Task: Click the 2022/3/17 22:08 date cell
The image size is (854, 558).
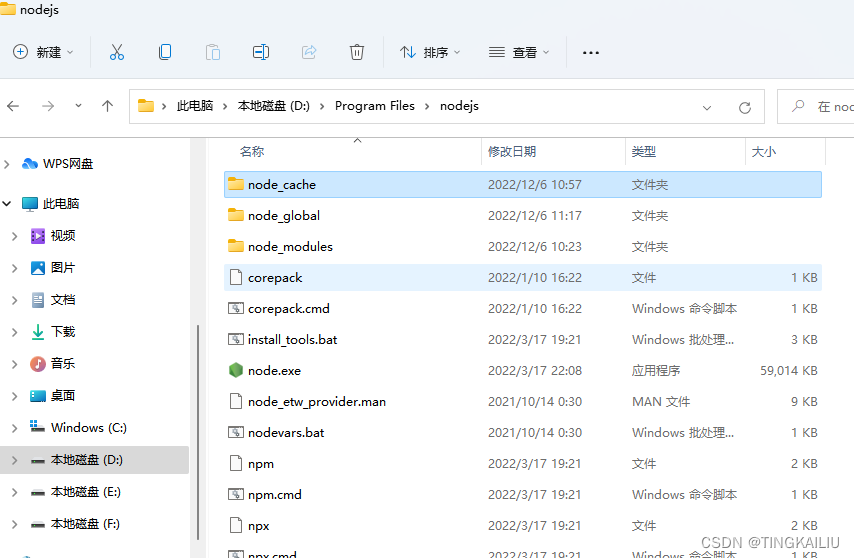Action: 535,371
